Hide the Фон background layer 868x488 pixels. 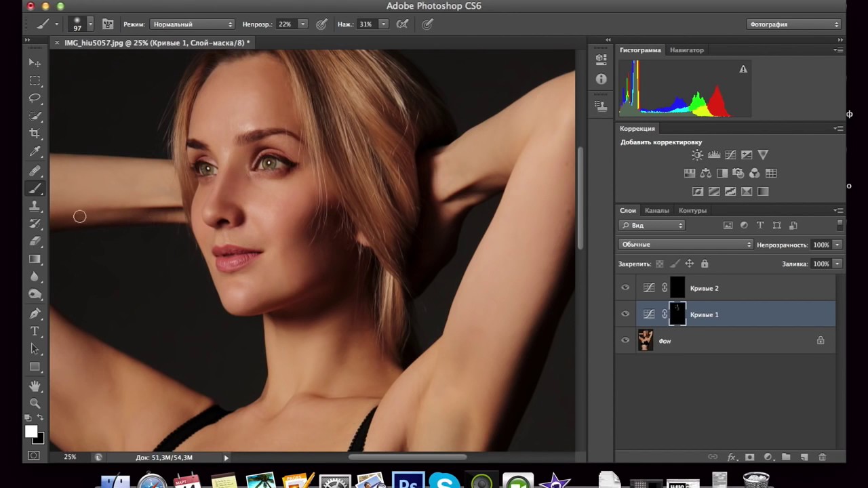[625, 341]
